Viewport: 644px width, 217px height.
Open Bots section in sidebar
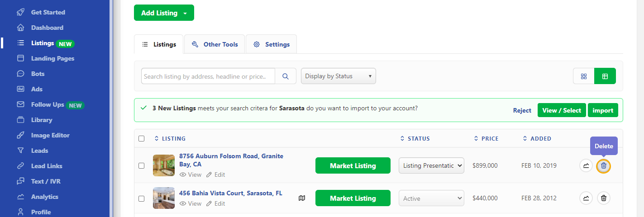click(38, 74)
